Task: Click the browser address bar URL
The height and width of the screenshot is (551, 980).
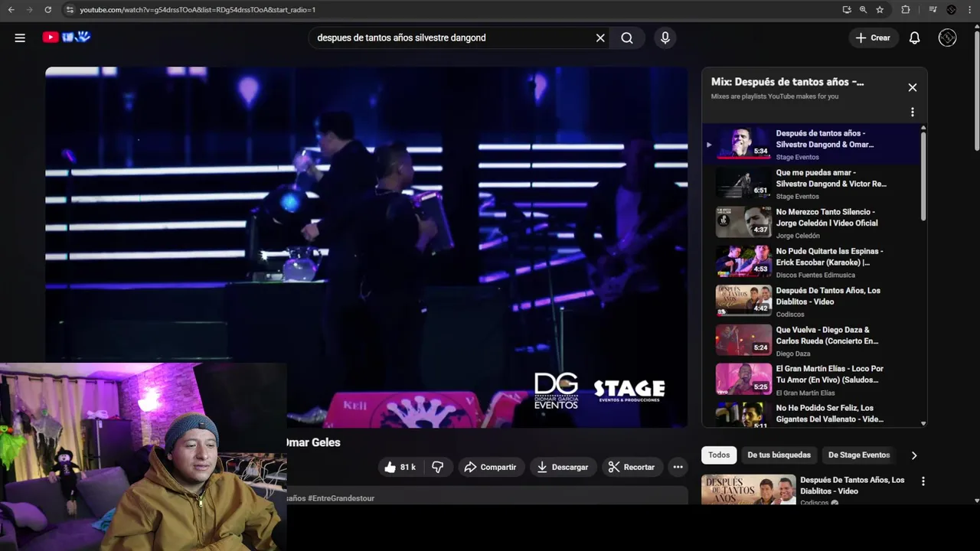Action: [198, 10]
